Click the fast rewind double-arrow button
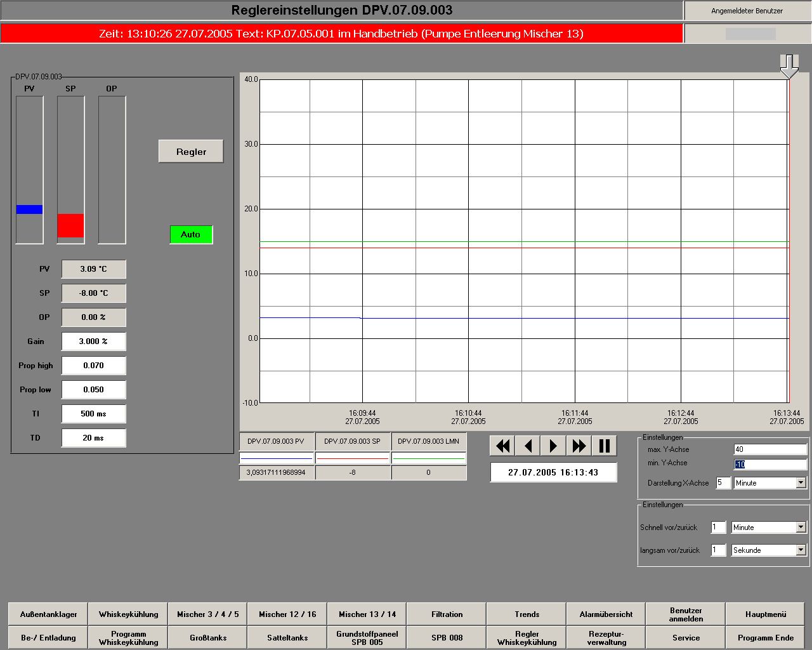Viewport: 812px width, 650px height. (502, 446)
